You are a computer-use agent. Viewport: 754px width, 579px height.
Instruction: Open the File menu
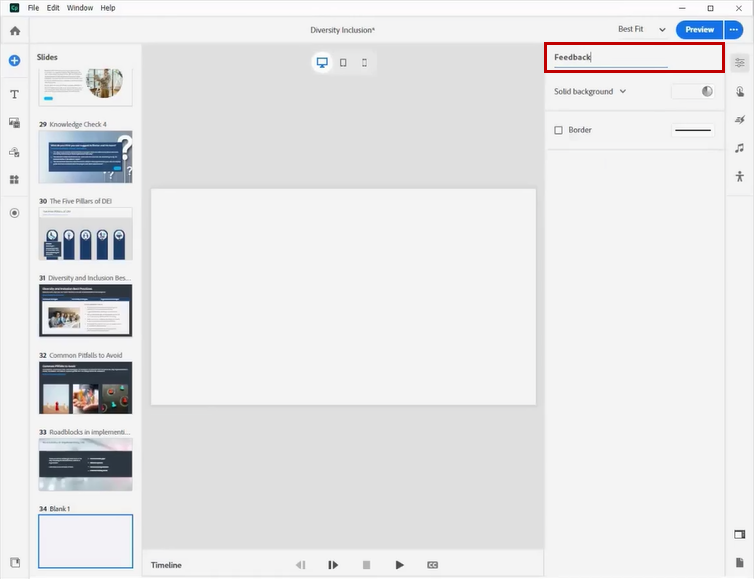(x=33, y=8)
